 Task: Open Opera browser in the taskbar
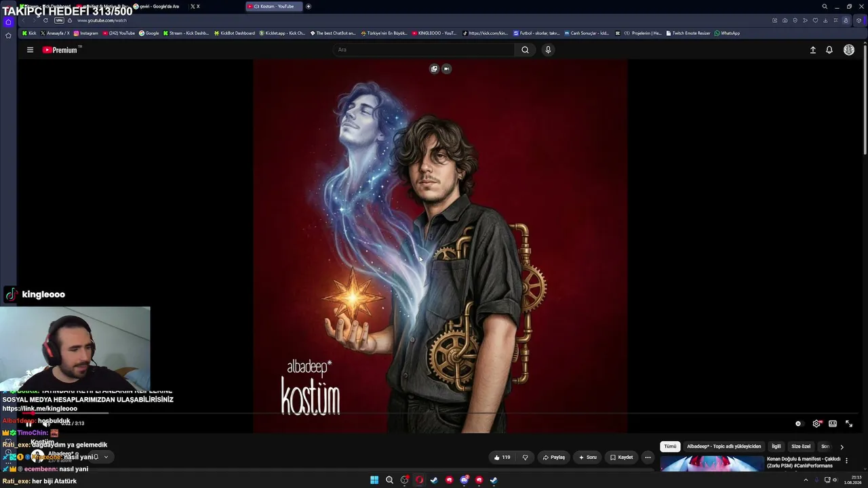(x=419, y=480)
